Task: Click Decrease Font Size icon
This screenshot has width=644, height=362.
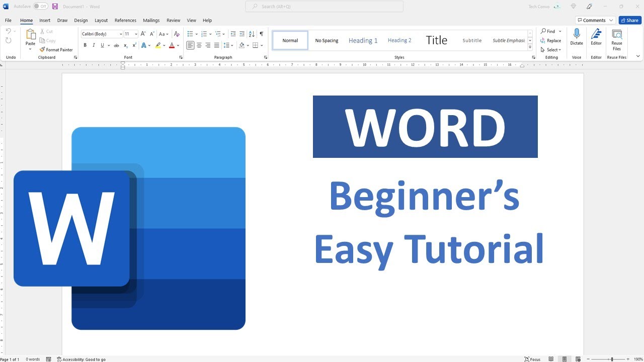Action: (152, 34)
